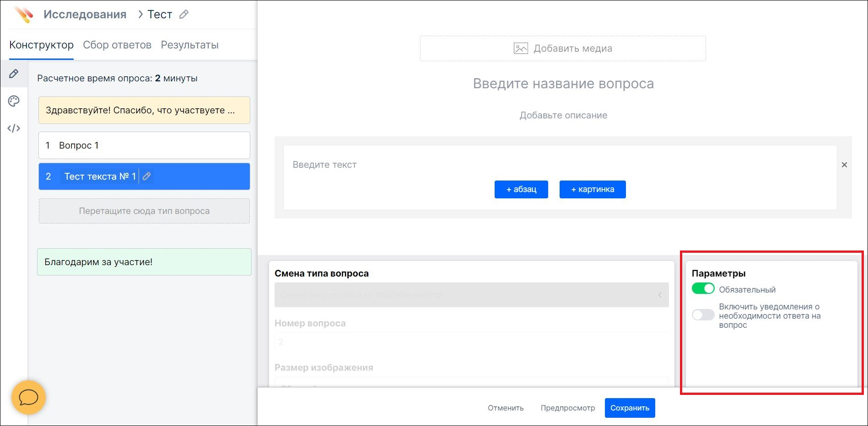The image size is (868, 426).
Task: Click the pencil icon to rename Тест
Action: [x=184, y=14]
